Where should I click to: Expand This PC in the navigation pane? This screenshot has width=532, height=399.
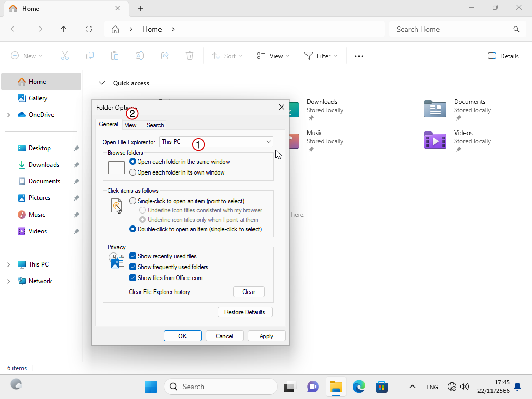(x=8, y=264)
